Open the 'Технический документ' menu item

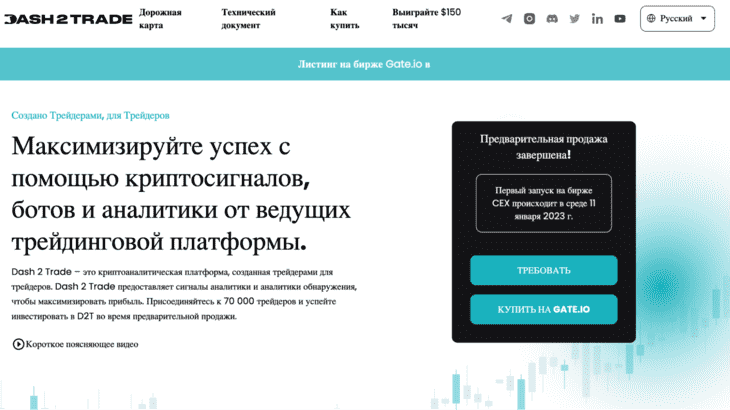click(x=248, y=19)
